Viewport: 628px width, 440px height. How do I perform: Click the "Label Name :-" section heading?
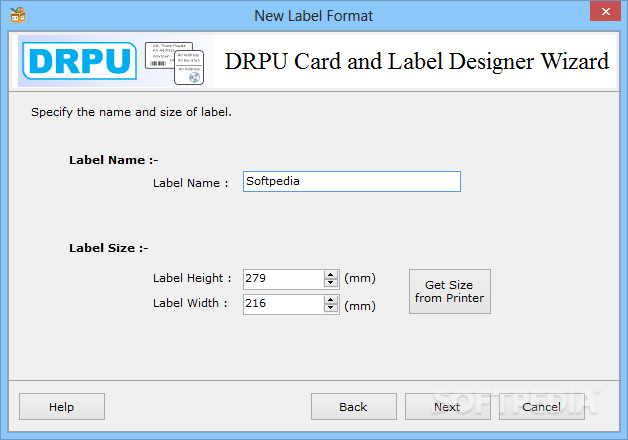[113, 160]
